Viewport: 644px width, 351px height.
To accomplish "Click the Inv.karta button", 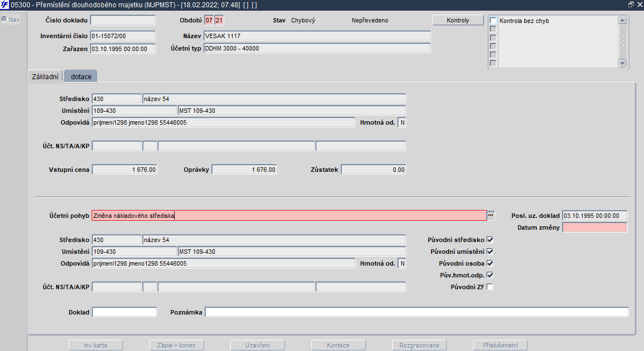I will (x=96, y=345).
